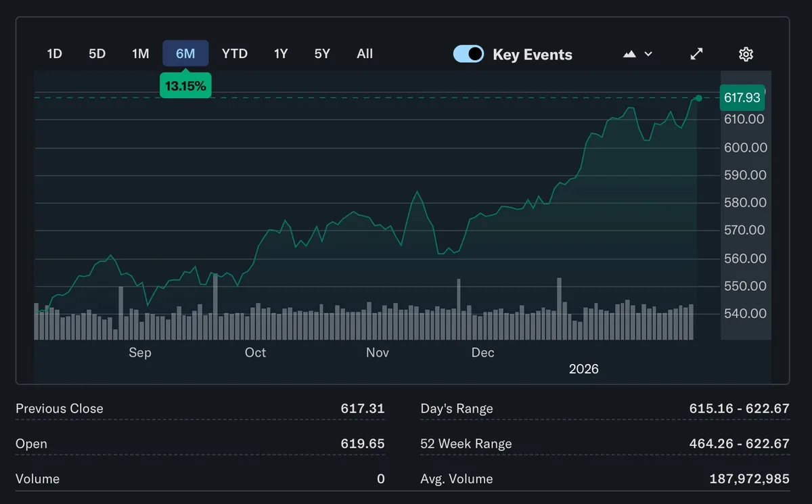Switch to YTD range
812x504 pixels.
[x=235, y=53]
